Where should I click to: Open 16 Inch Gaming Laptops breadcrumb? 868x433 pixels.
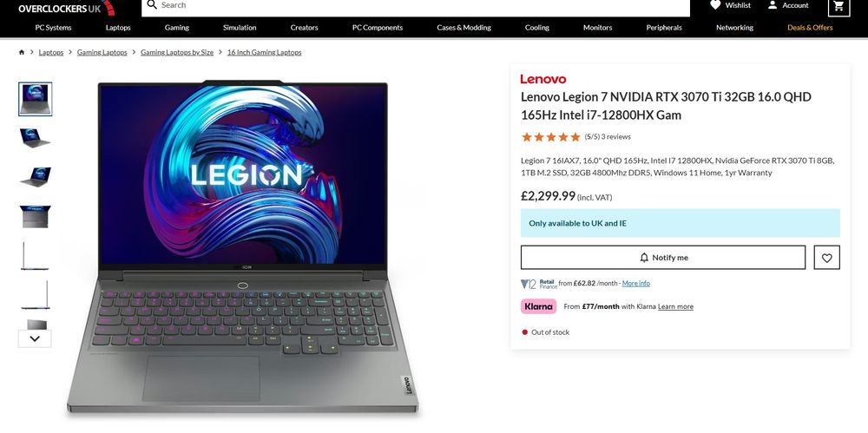(264, 52)
